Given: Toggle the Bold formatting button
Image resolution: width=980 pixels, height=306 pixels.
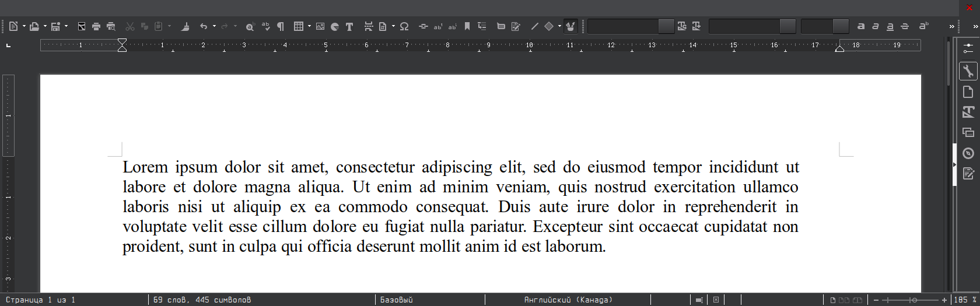Looking at the screenshot, I should pyautogui.click(x=861, y=26).
